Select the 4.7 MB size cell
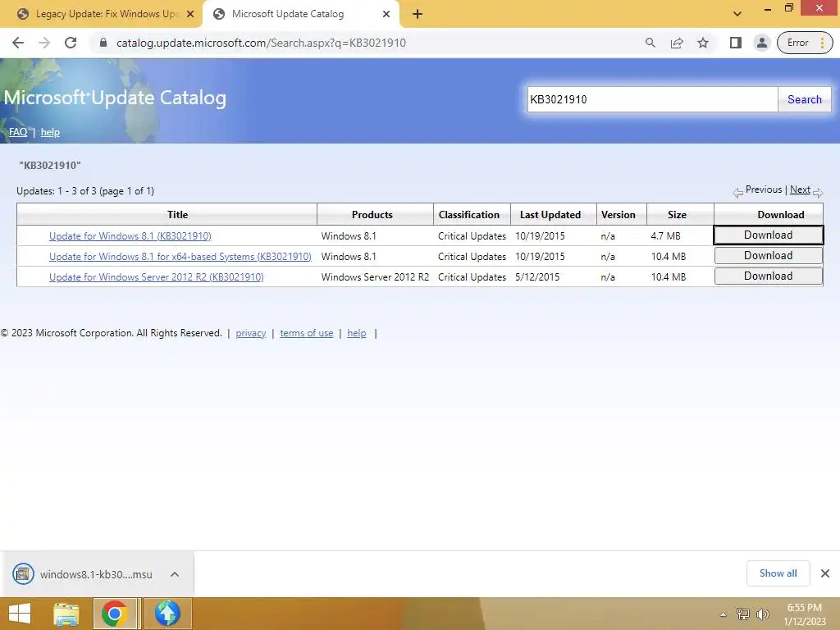 pos(665,235)
